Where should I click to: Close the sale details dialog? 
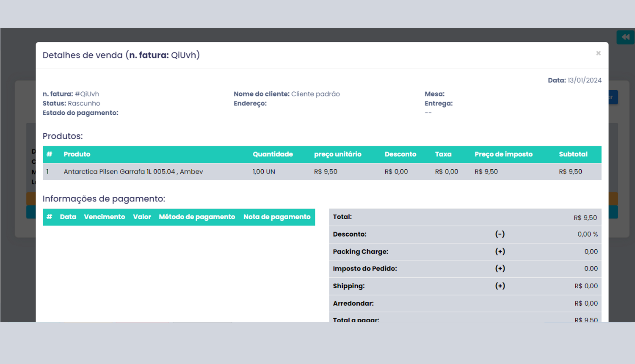[x=598, y=53]
